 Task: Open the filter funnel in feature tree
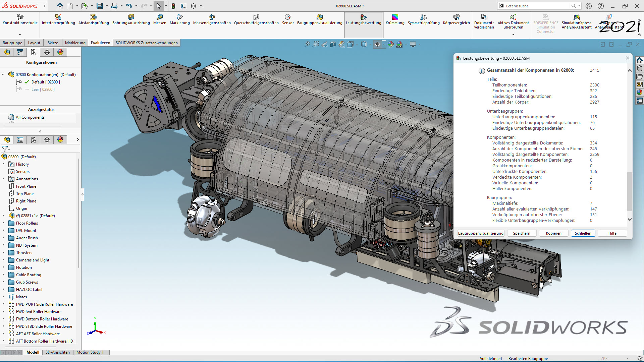coord(5,148)
